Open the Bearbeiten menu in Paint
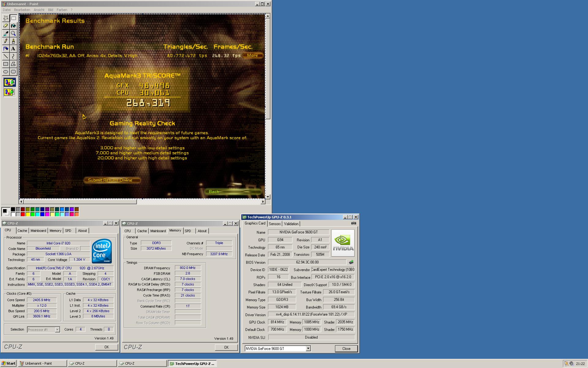 [22, 10]
